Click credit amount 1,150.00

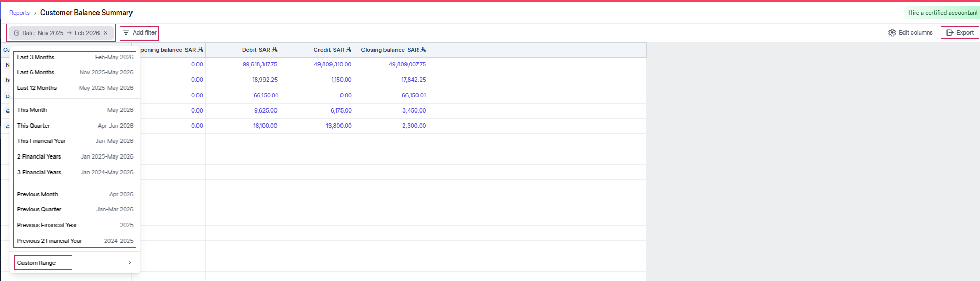[x=341, y=80]
